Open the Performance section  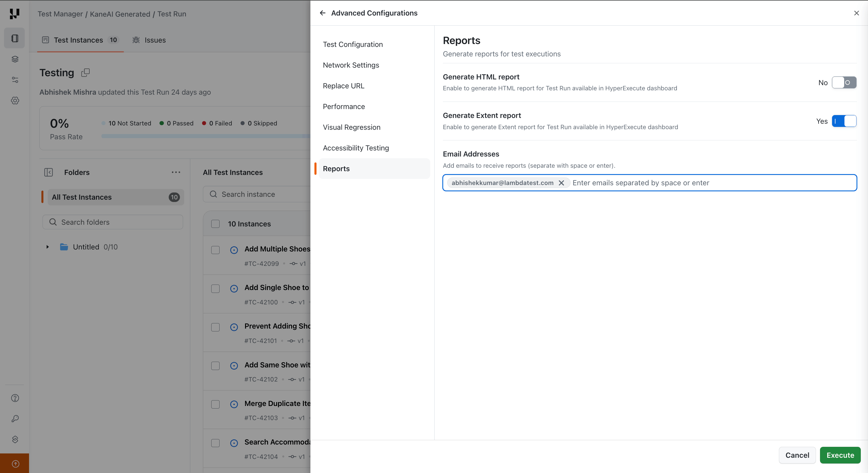click(374, 107)
